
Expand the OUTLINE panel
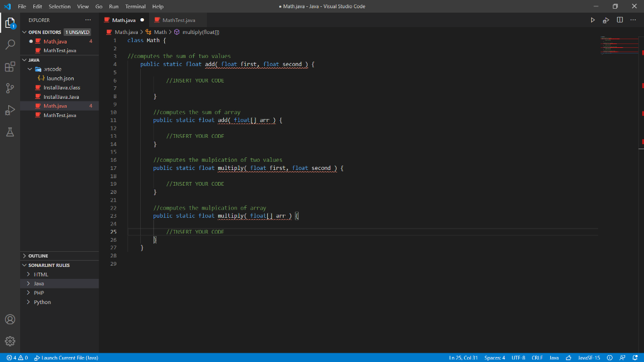[38, 256]
